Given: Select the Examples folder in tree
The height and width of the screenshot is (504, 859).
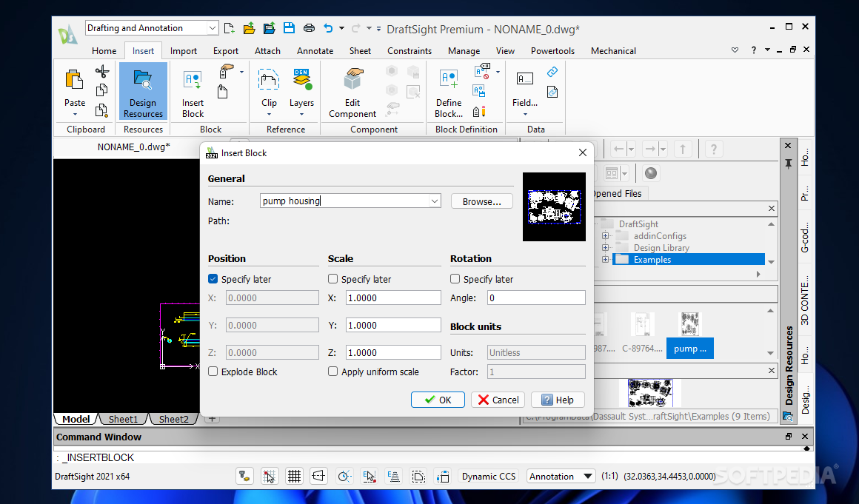Looking at the screenshot, I should tap(688, 259).
